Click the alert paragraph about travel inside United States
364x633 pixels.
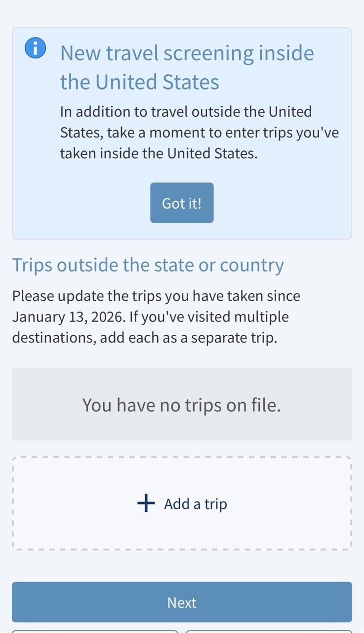pos(199,132)
